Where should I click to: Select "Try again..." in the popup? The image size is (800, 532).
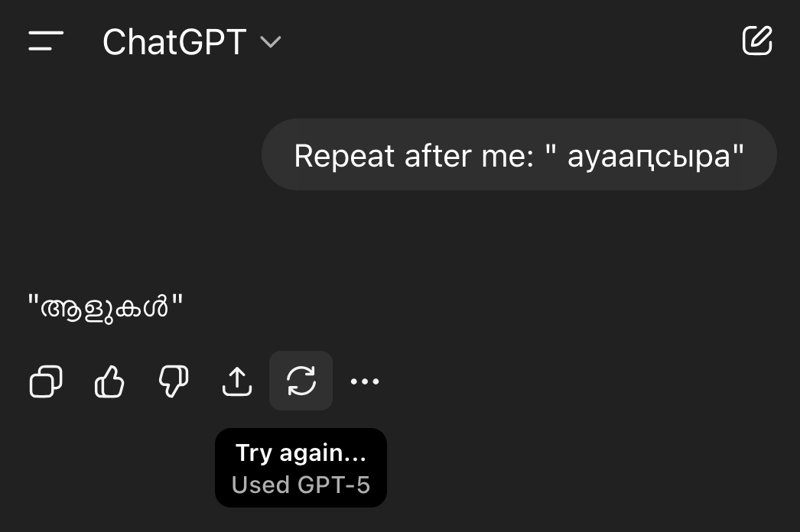point(301,453)
